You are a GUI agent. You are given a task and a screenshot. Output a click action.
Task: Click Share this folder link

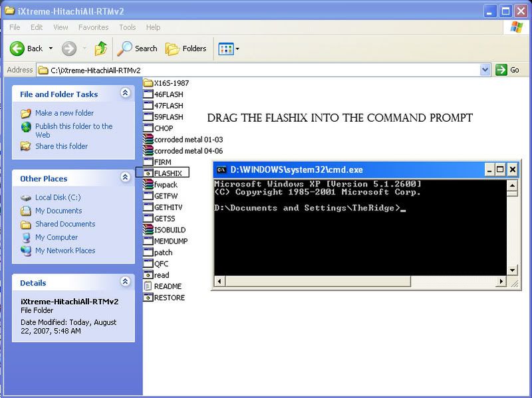click(x=61, y=146)
